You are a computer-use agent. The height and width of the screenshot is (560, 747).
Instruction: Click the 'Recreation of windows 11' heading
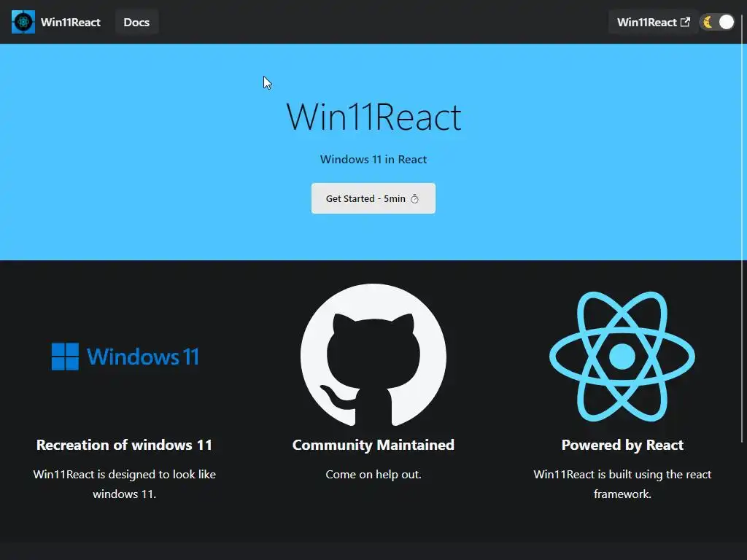pyautogui.click(x=124, y=445)
